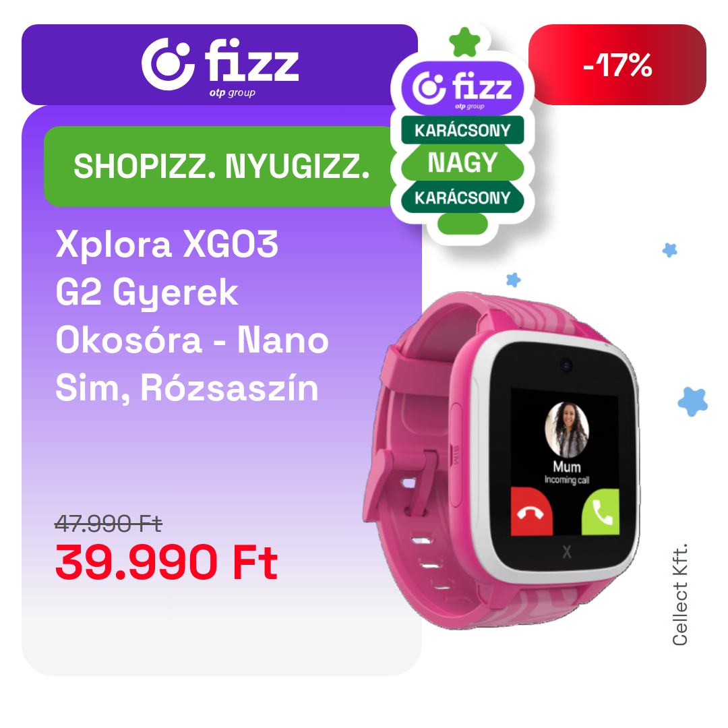Click the crossed-out 47.990 Ft price
The image size is (728, 728).
click(x=108, y=524)
